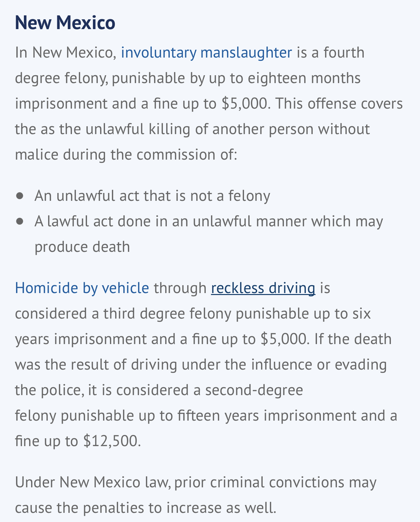Click the phrase "third degree felony"
Screen dimensions: 420x522
pos(167,314)
